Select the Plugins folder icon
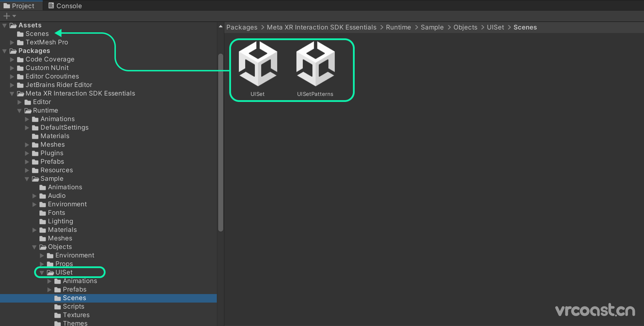 36,153
